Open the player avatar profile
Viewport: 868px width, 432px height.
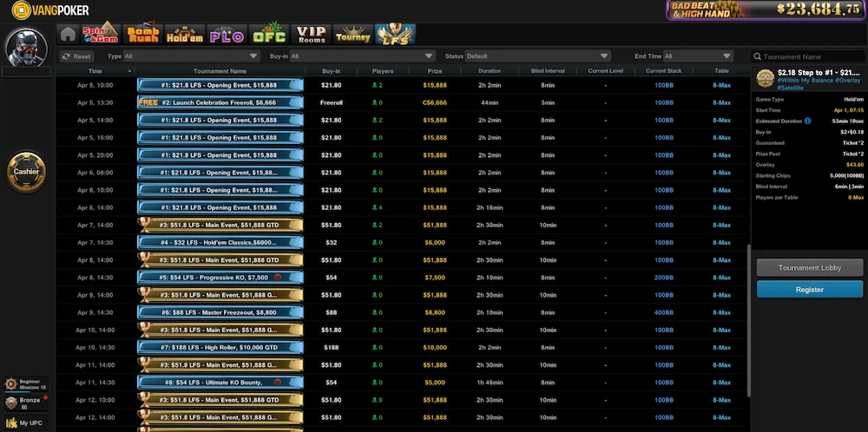tap(26, 47)
